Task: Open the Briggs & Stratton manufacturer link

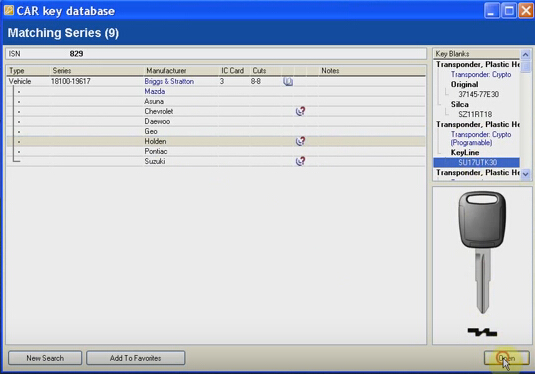Action: pos(169,82)
